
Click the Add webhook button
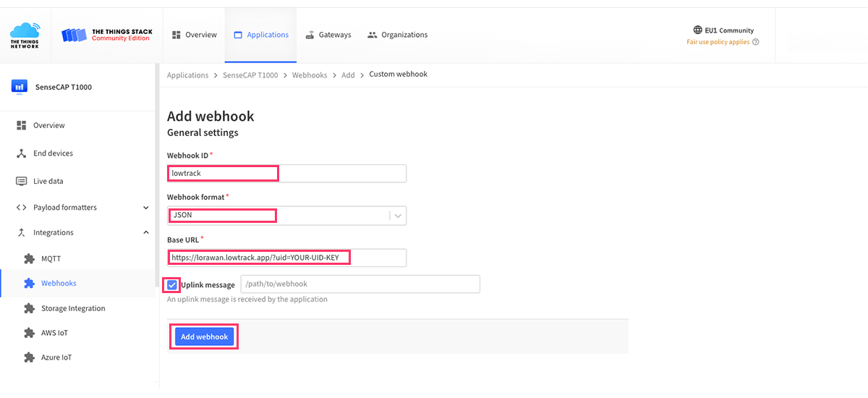pos(204,336)
